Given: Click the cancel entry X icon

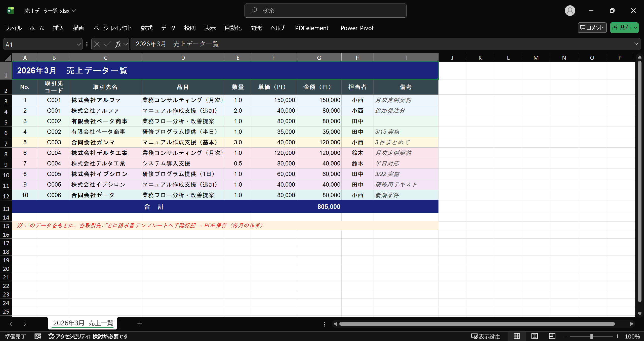Looking at the screenshot, I should (x=97, y=44).
